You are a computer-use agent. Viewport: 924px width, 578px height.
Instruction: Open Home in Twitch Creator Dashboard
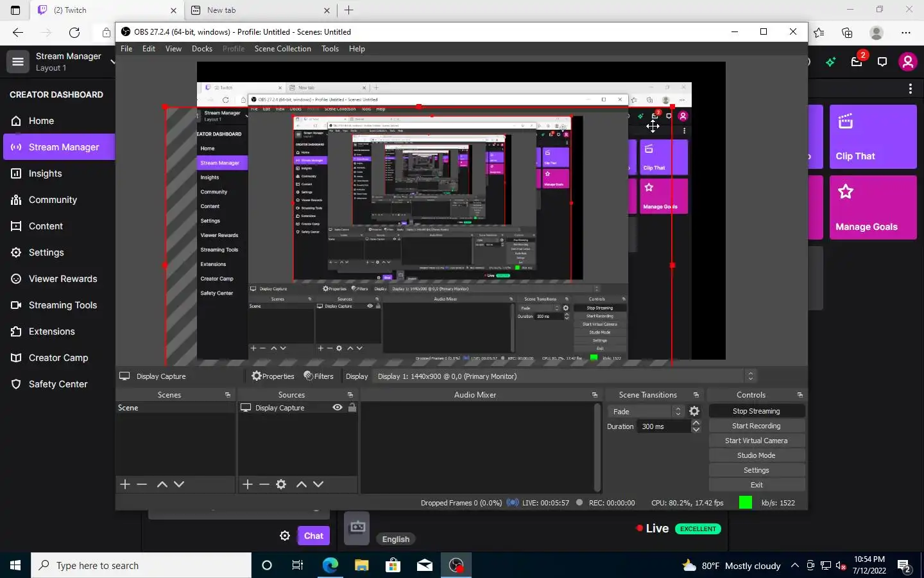coord(41,121)
